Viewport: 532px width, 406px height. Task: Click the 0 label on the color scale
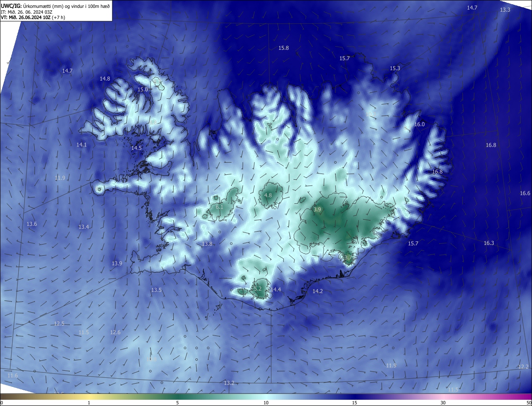[2, 403]
